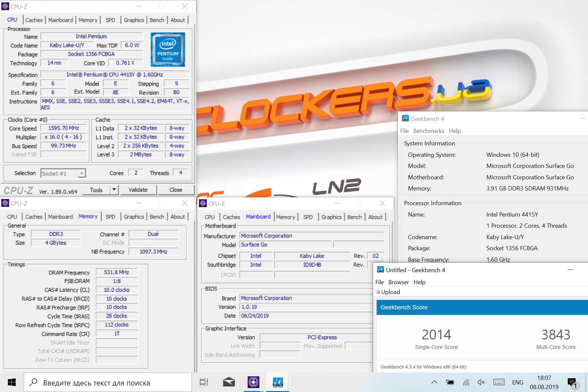Select Bench tab in Memory CPU-Z window
The height and width of the screenshot is (392, 588).
tap(157, 217)
